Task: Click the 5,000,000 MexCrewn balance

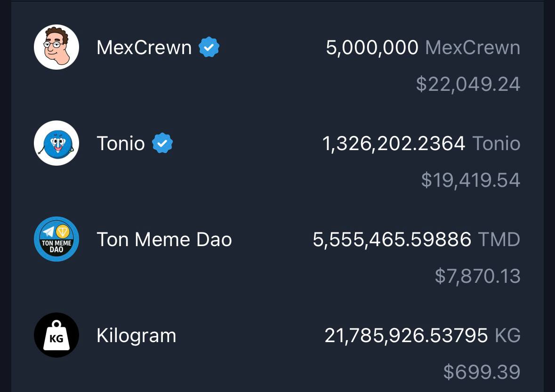Action: (423, 48)
